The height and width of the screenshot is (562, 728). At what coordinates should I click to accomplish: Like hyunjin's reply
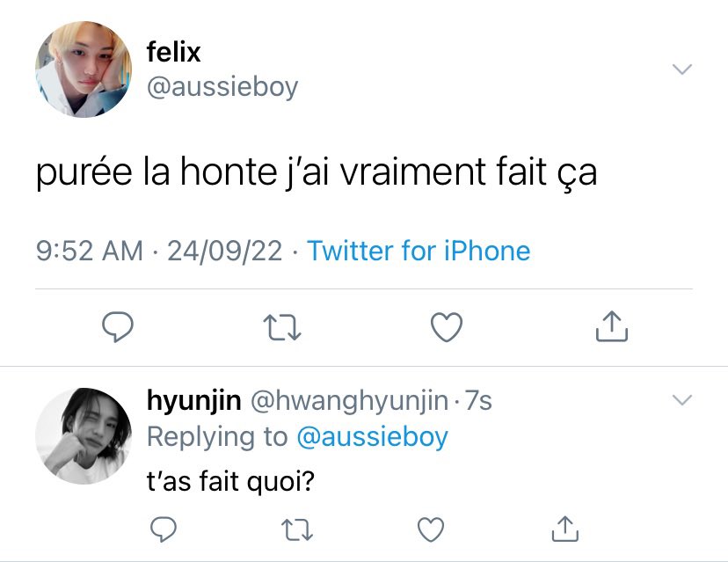(431, 529)
